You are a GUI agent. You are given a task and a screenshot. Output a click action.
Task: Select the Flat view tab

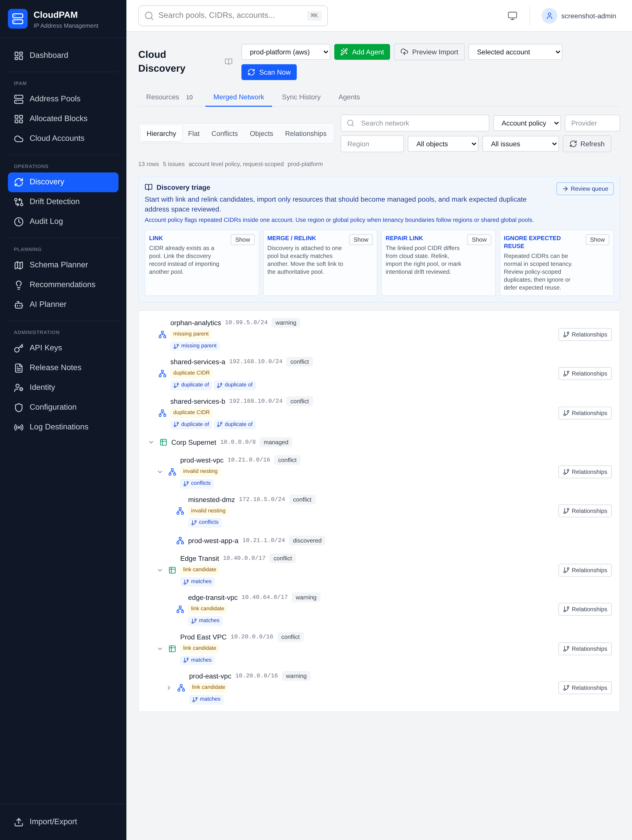[194, 134]
